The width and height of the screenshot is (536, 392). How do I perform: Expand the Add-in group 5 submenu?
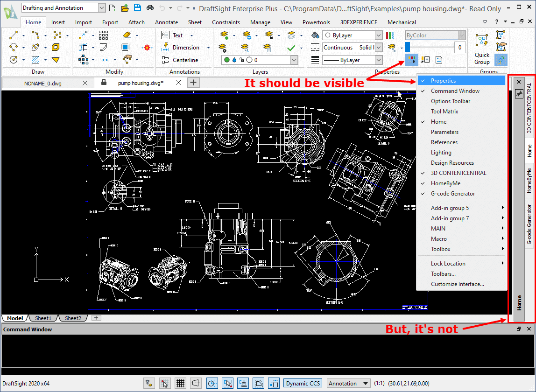pyautogui.click(x=461, y=208)
